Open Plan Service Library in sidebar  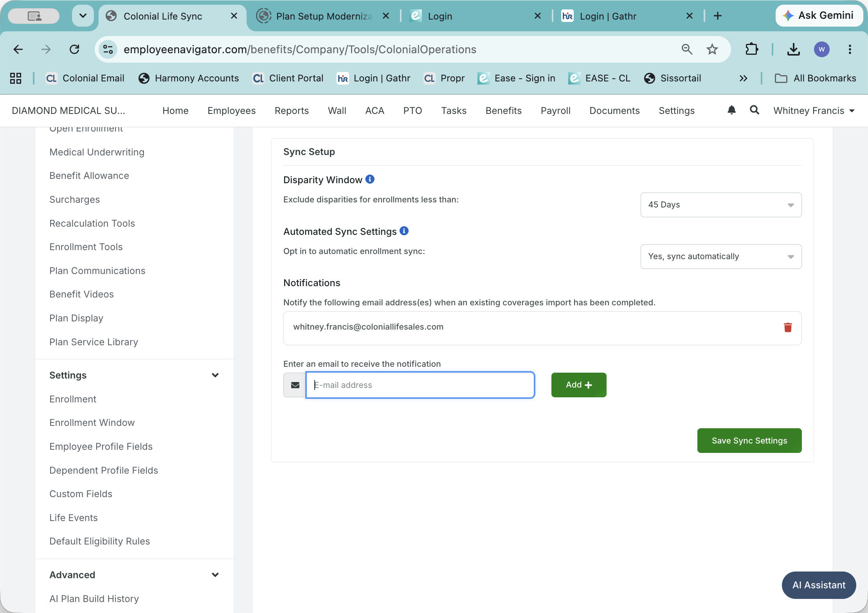[94, 342]
